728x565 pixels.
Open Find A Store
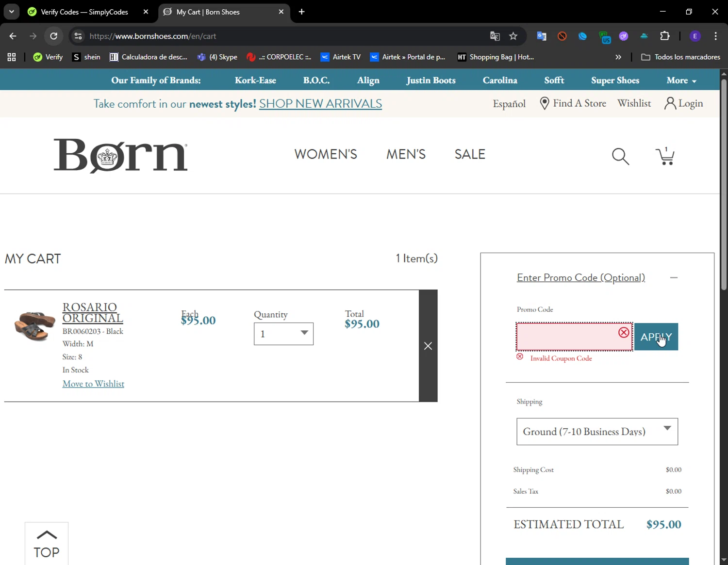[573, 103]
